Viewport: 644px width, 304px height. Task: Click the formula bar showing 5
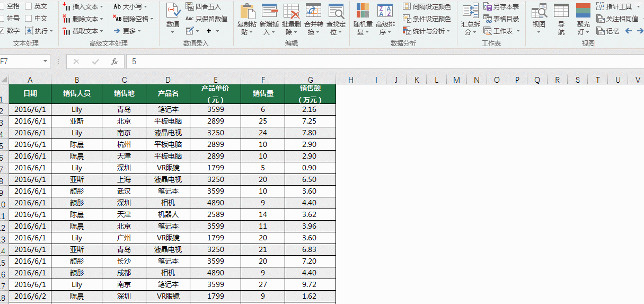(384, 62)
